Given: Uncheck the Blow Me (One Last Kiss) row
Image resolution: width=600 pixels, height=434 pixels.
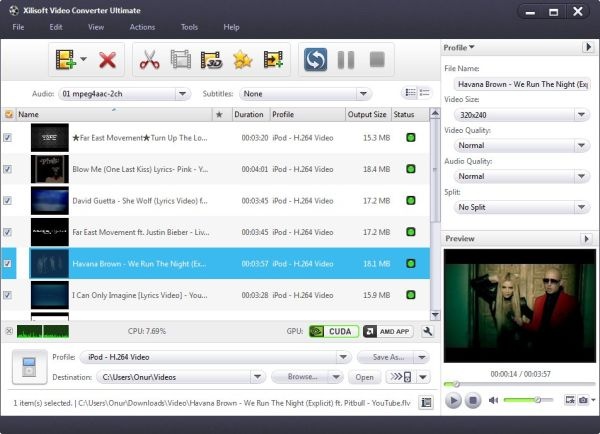Looking at the screenshot, I should click(7, 169).
